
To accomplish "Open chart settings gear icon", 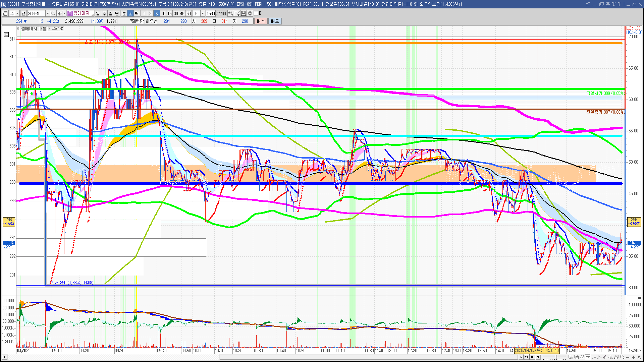I will [x=250, y=13].
